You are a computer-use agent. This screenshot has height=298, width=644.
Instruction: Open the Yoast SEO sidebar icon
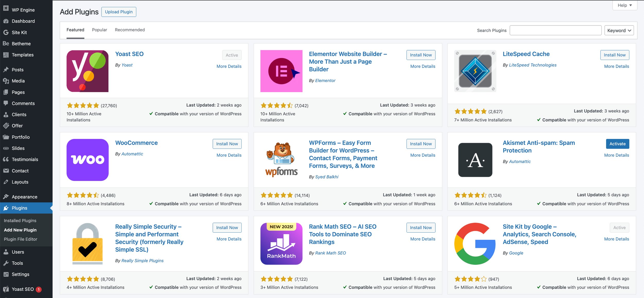tap(6, 289)
